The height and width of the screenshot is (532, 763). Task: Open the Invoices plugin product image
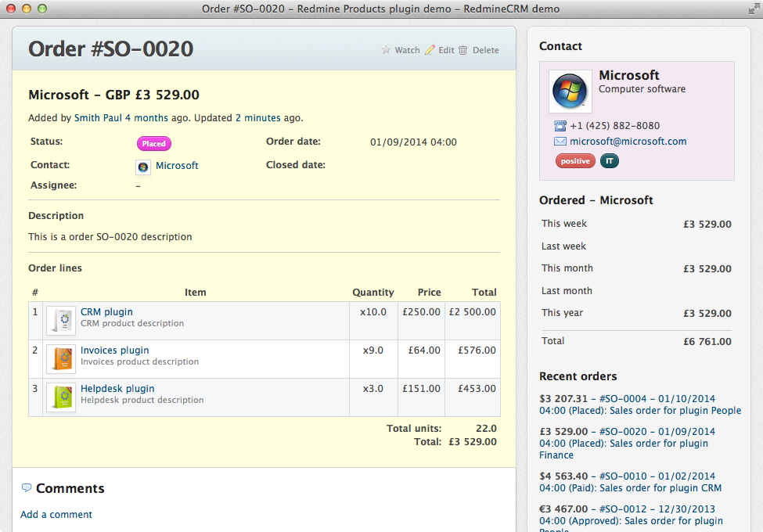(61, 359)
